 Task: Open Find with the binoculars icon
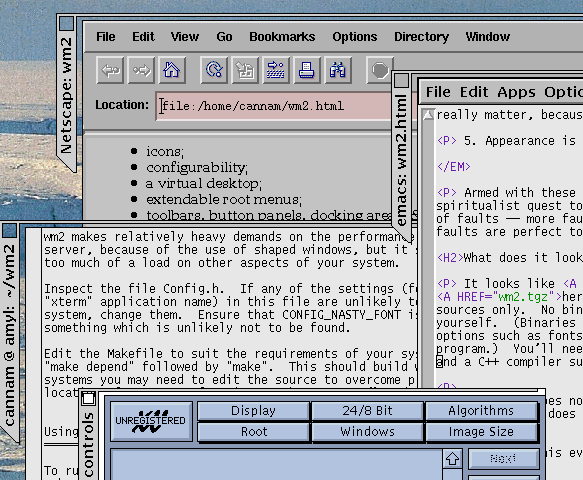(338, 70)
